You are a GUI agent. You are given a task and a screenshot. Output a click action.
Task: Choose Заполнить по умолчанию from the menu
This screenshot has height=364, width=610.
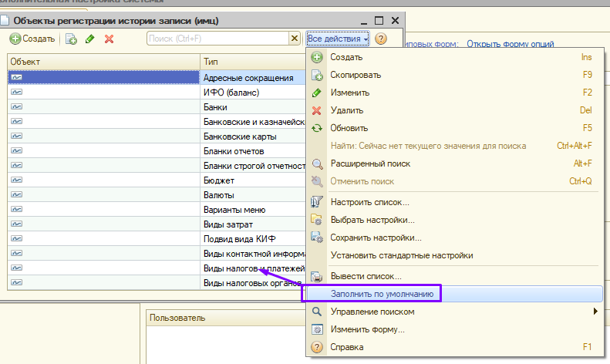click(383, 294)
